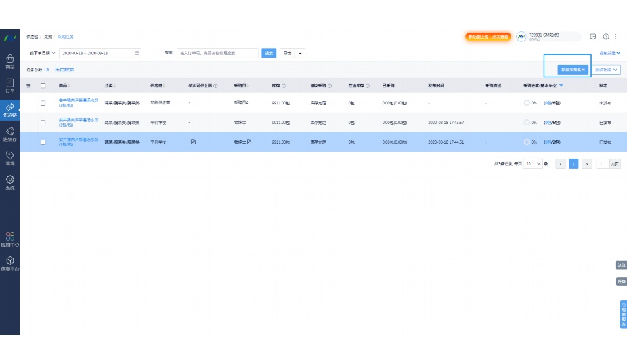Toggle the select-all checkbox in table header
The width and height of the screenshot is (627, 364).
[x=43, y=85]
